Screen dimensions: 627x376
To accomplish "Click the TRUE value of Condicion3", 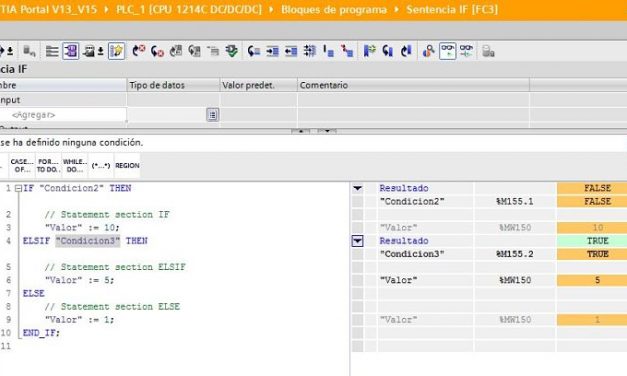I will point(592,254).
